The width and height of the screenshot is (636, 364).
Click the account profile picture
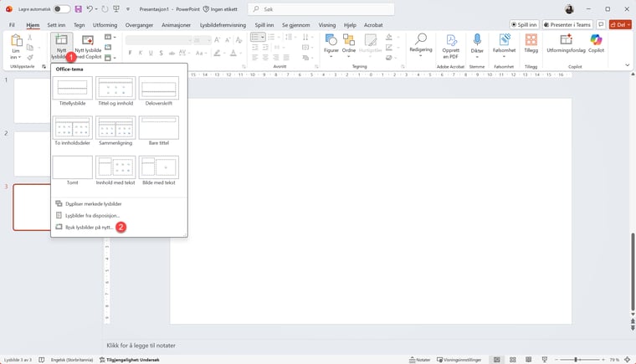pyautogui.click(x=570, y=9)
